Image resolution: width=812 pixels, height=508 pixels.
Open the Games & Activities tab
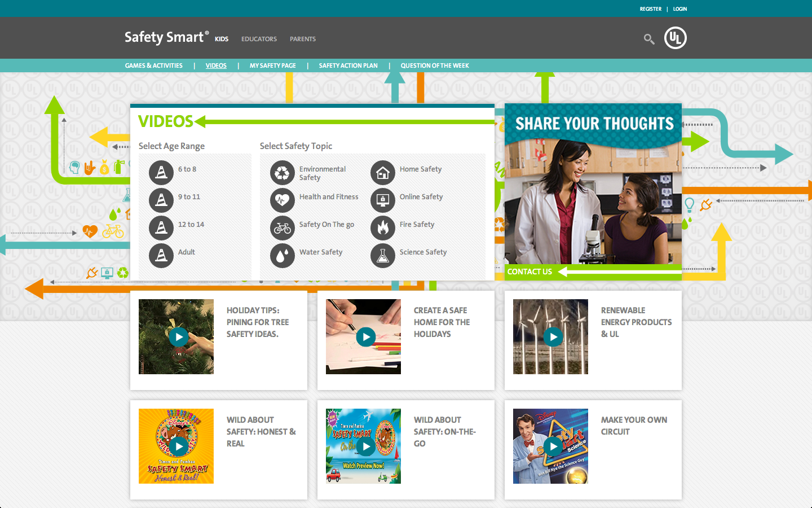click(x=154, y=65)
